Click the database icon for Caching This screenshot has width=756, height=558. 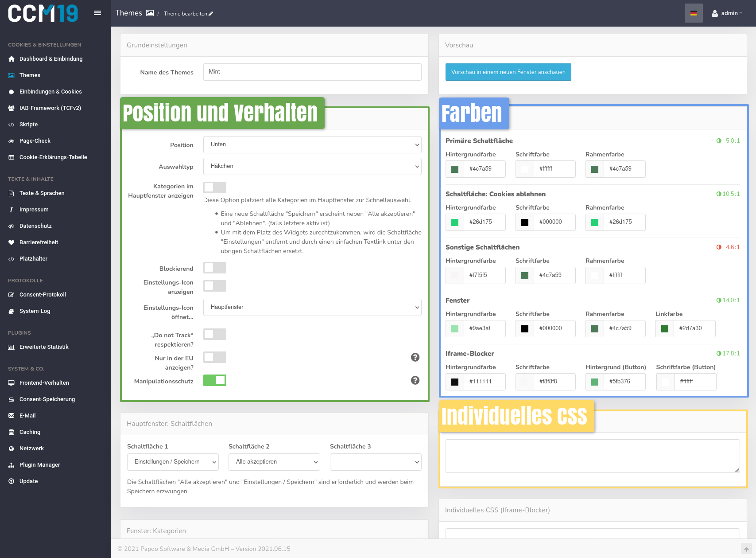pos(12,432)
